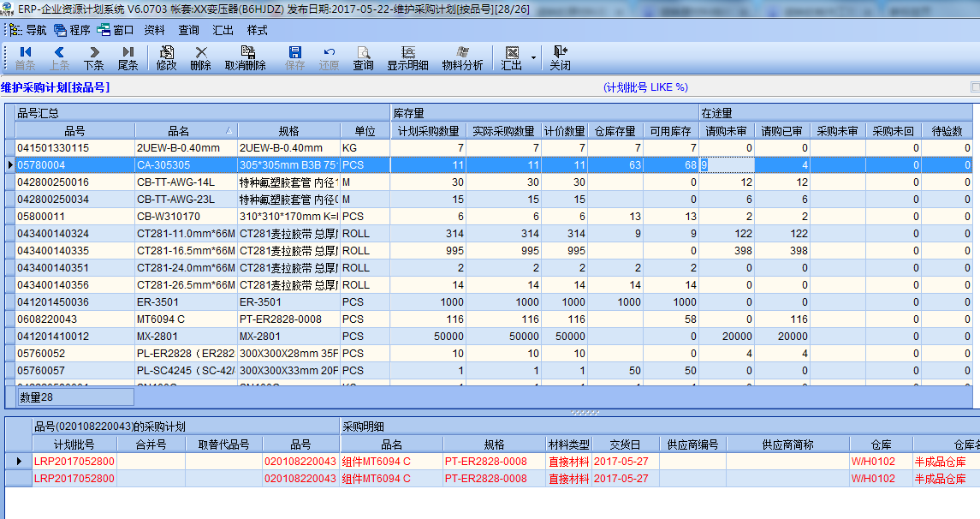Click the 05780004 row selector arrow
This screenshot has width=980, height=519.
[x=10, y=165]
